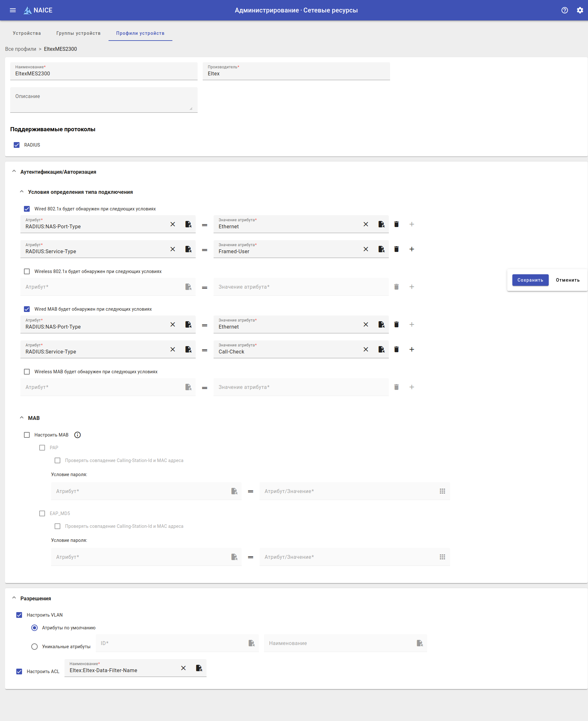Show the Настроить MAB info tooltip icon
588x721 pixels.
pos(78,435)
